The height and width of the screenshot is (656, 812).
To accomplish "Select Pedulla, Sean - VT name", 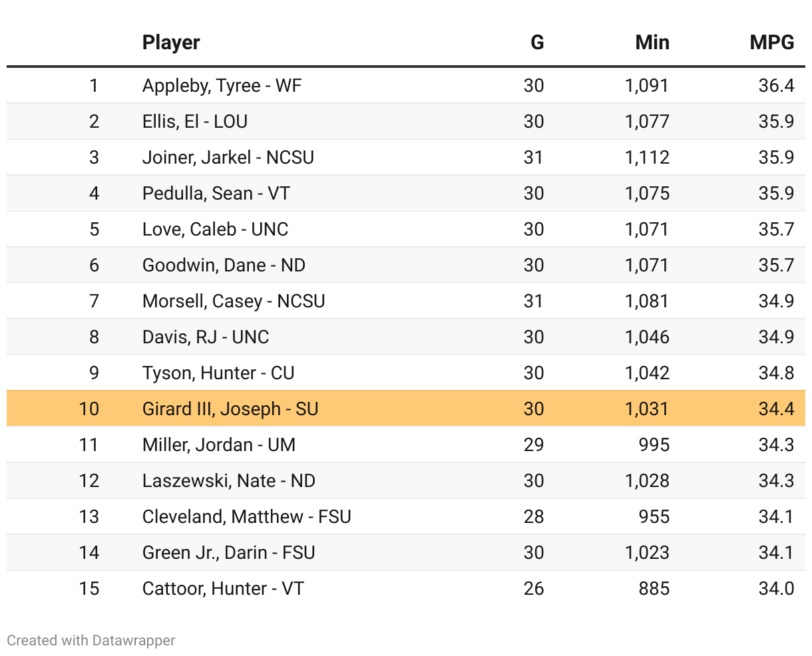I will 216,194.
